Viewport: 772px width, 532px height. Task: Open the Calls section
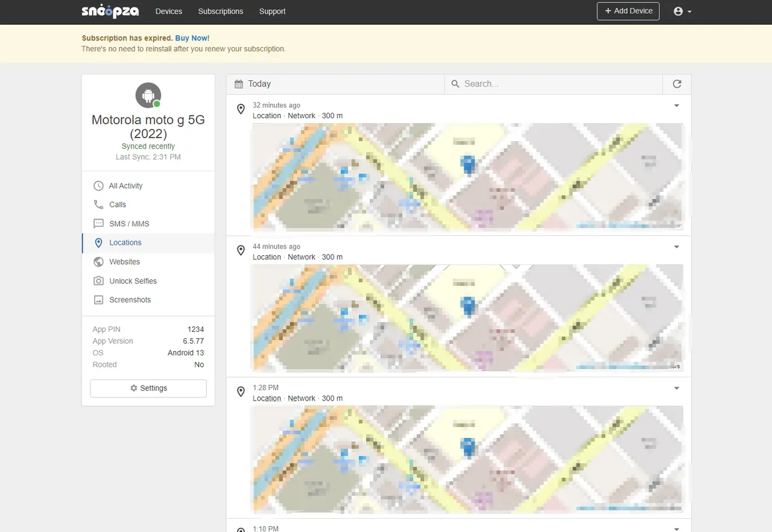point(148,204)
